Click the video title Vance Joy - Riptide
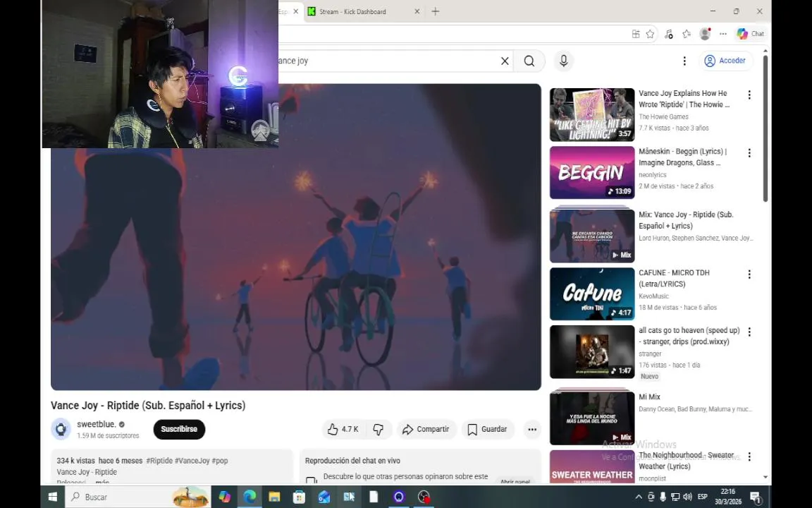This screenshot has height=508, width=812. click(x=148, y=406)
